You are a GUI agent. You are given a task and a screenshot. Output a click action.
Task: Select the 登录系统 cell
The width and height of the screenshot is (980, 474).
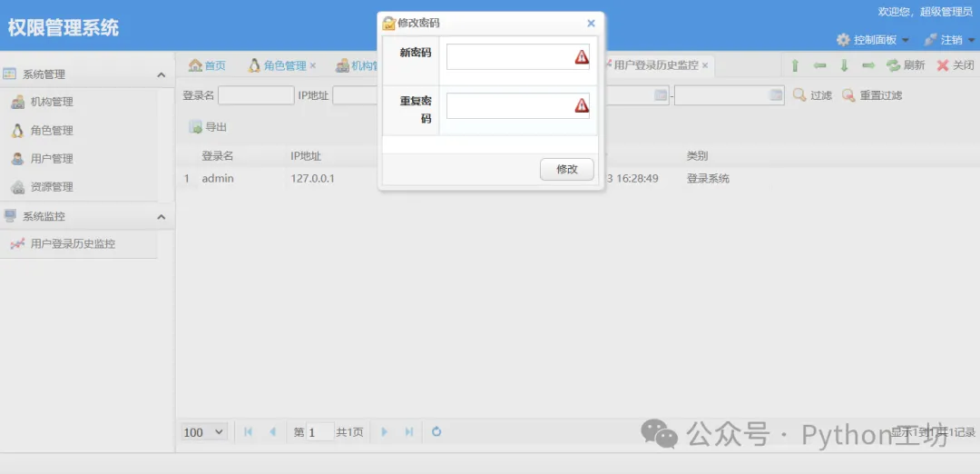pyautogui.click(x=708, y=178)
